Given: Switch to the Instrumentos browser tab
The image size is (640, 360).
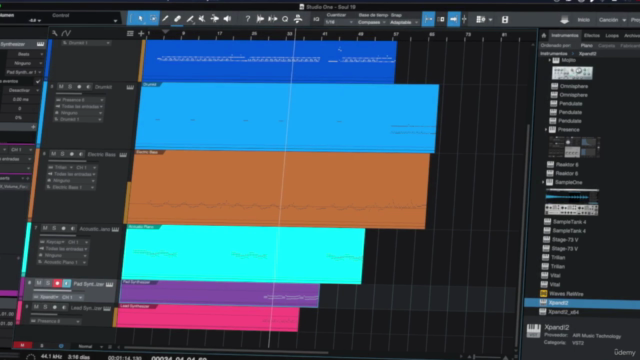Looking at the screenshot, I should click(565, 36).
